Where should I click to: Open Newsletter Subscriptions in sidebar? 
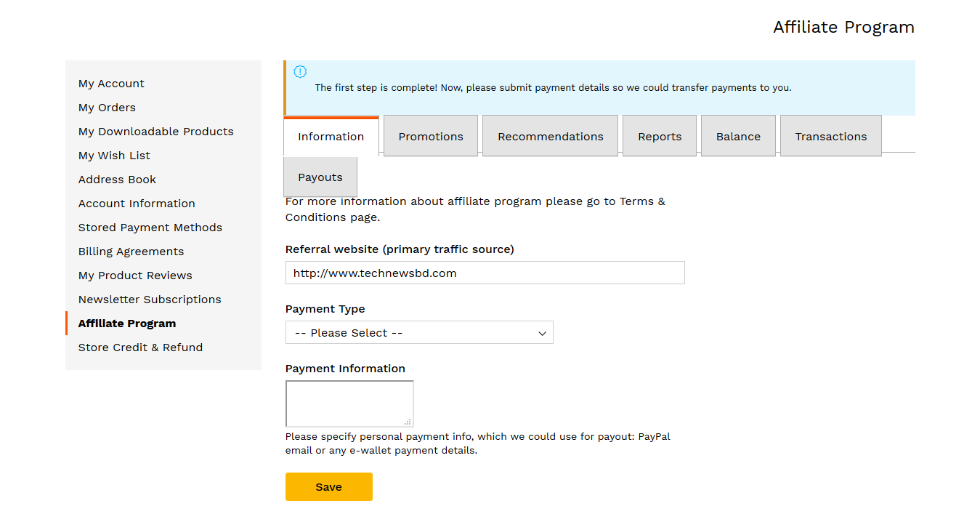(150, 300)
